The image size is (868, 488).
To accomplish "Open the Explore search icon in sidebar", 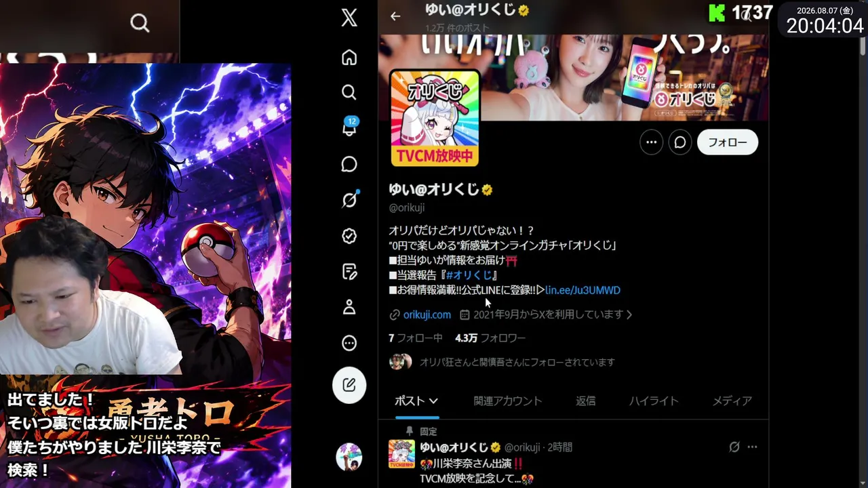I will tap(349, 92).
